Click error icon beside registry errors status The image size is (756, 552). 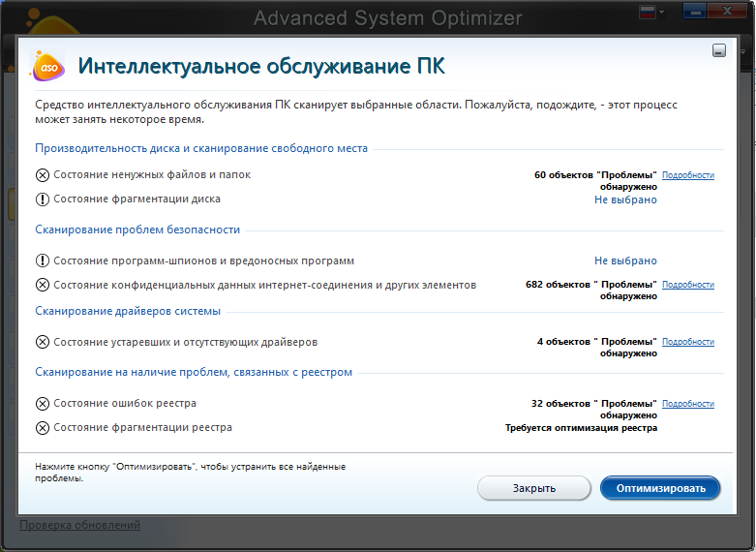pos(43,404)
